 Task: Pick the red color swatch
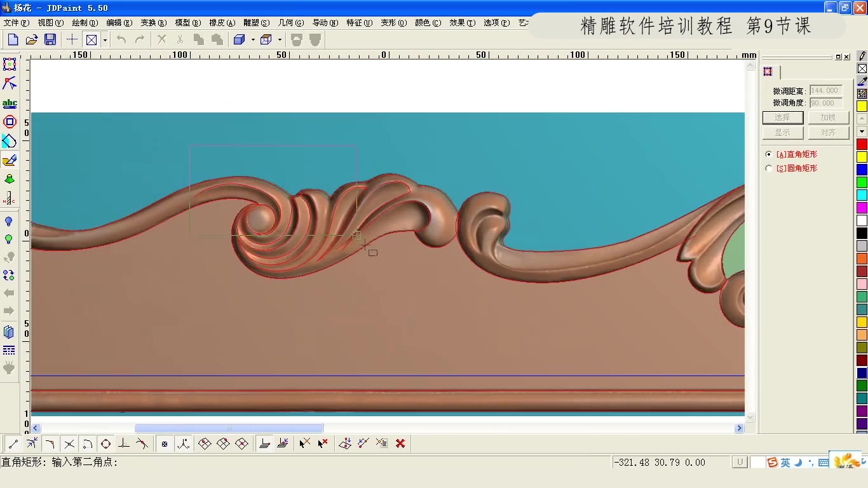tap(862, 144)
